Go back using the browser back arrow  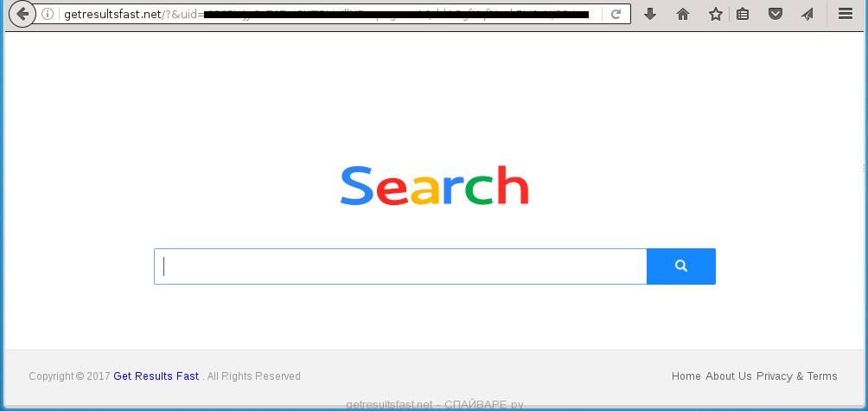pyautogui.click(x=22, y=14)
